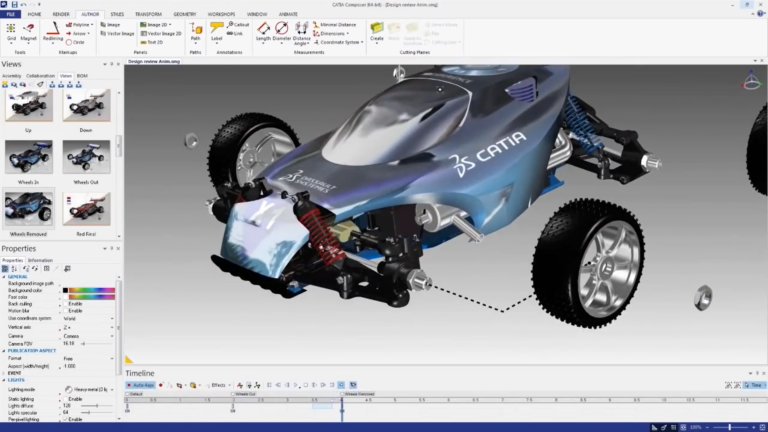Toggle the Default marker checkbox in Timeline
This screenshot has width=768, height=432.
click(128, 394)
